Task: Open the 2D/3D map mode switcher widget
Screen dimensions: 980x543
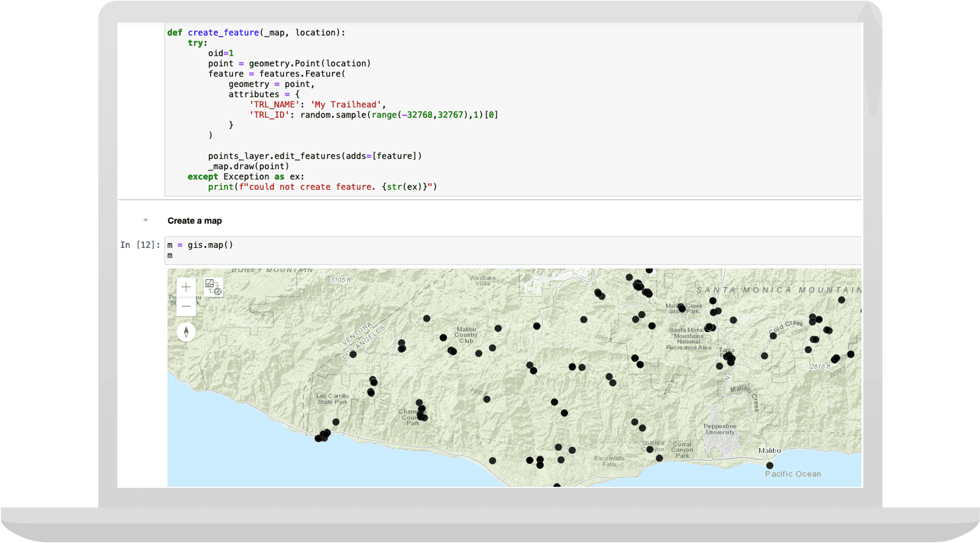Action: [213, 288]
